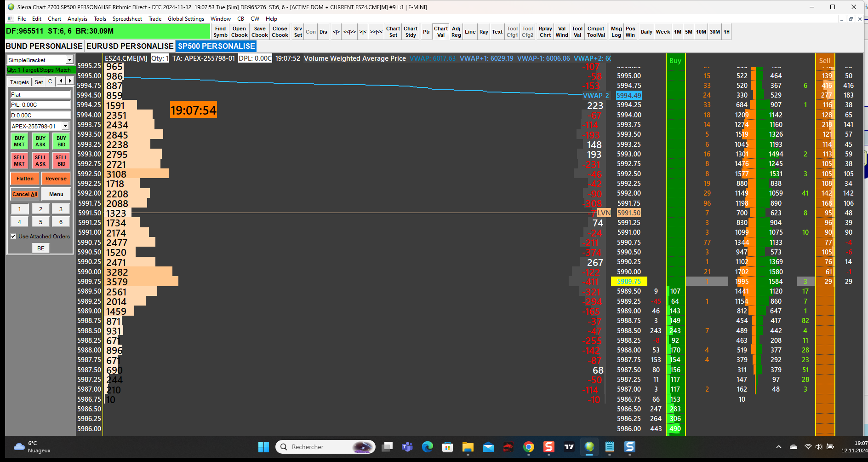Set chart period to 1M
868x462 pixels.
click(x=678, y=32)
